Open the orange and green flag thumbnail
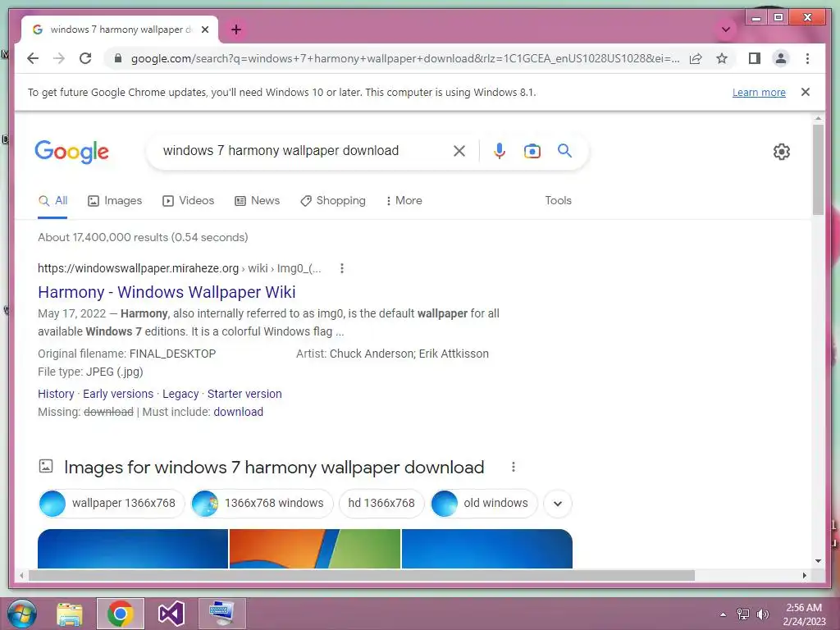This screenshot has width=840, height=630. [x=315, y=549]
